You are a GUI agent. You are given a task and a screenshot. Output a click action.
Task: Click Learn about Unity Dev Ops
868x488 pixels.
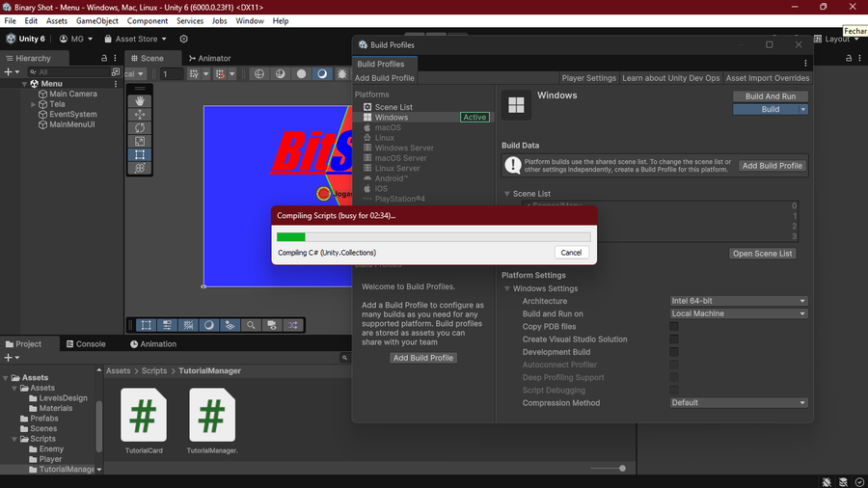(671, 78)
